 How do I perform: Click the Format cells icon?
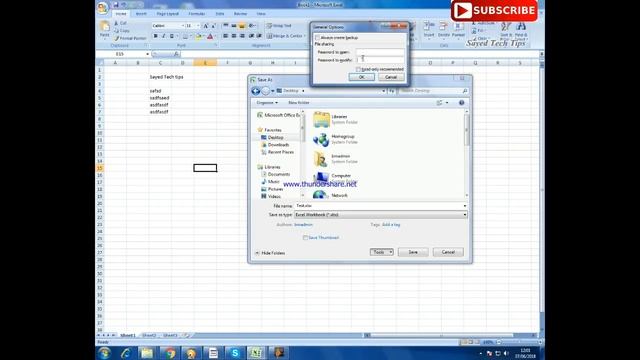[458, 27]
